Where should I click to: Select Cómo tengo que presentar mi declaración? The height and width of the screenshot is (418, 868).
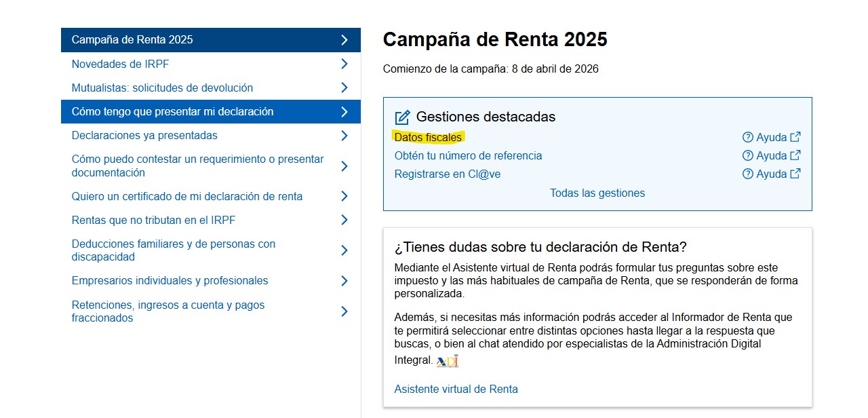coord(211,111)
